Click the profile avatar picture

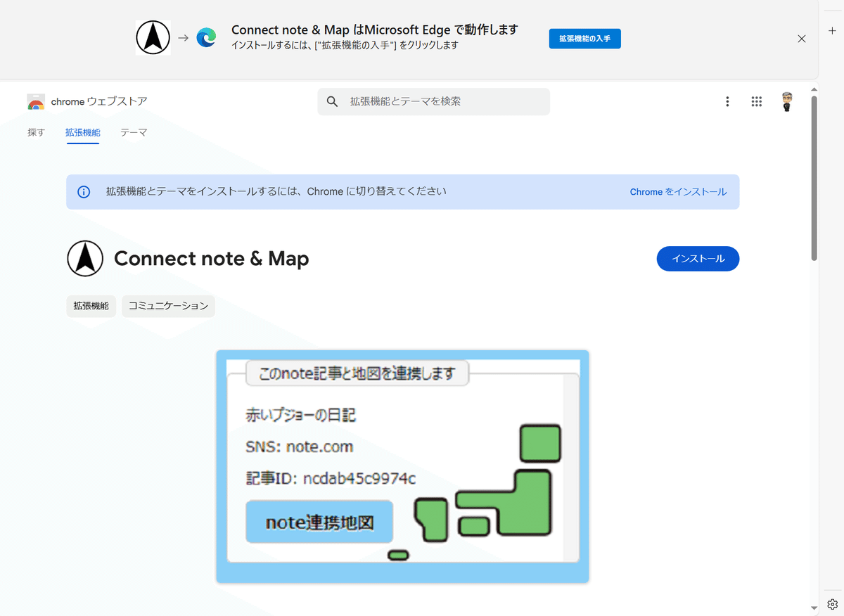tap(787, 101)
